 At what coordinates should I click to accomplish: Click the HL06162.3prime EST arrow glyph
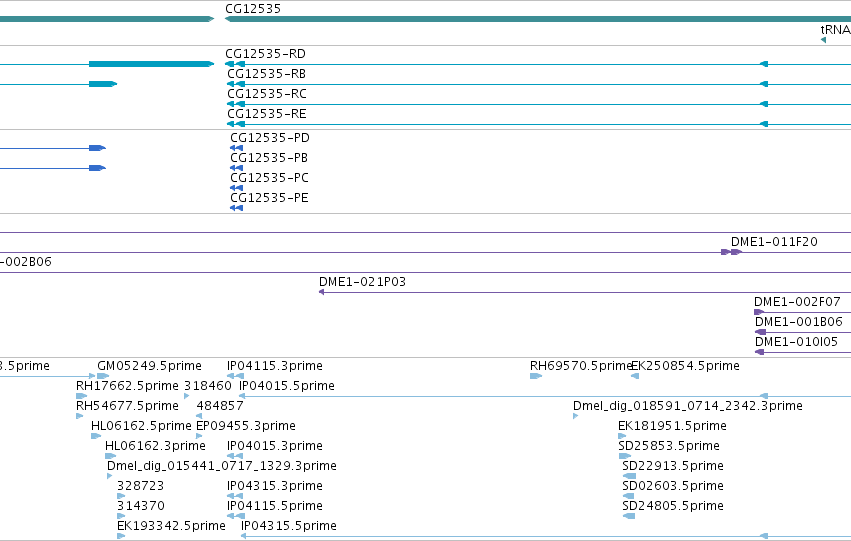(x=110, y=456)
